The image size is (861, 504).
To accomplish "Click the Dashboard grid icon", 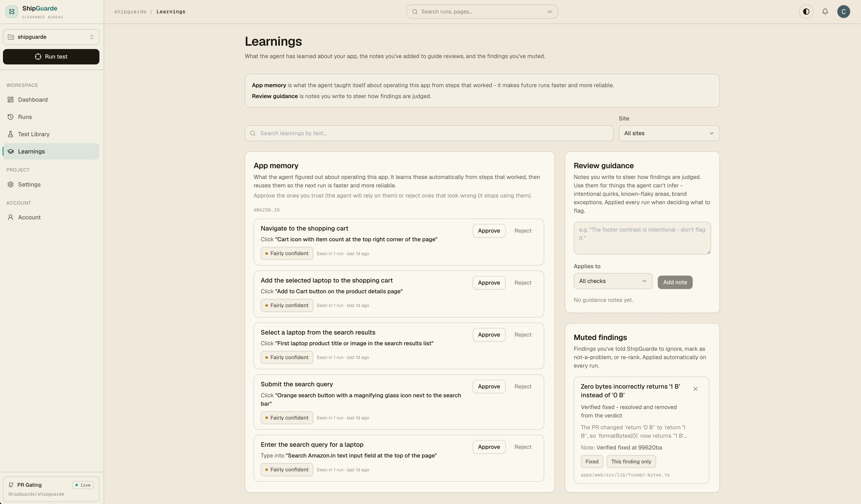I will coord(11,100).
